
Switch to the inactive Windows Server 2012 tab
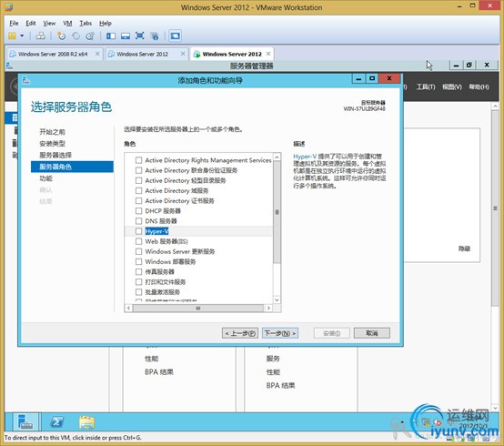[x=143, y=54]
